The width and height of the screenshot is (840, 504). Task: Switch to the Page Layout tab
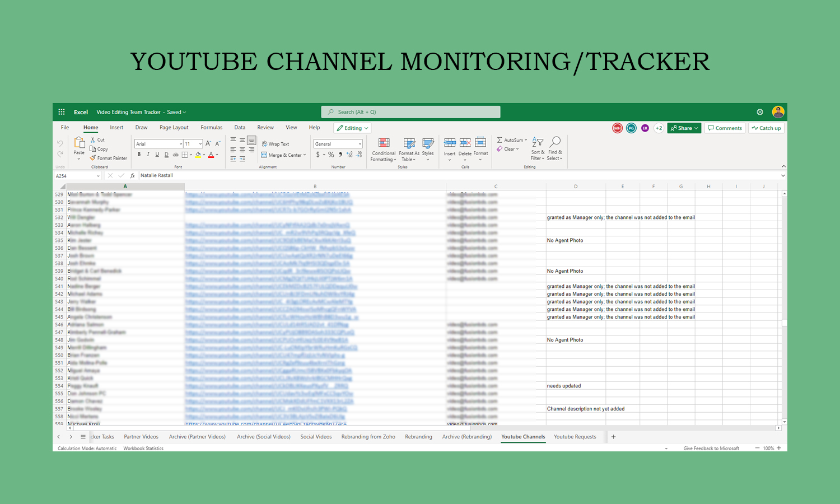174,128
